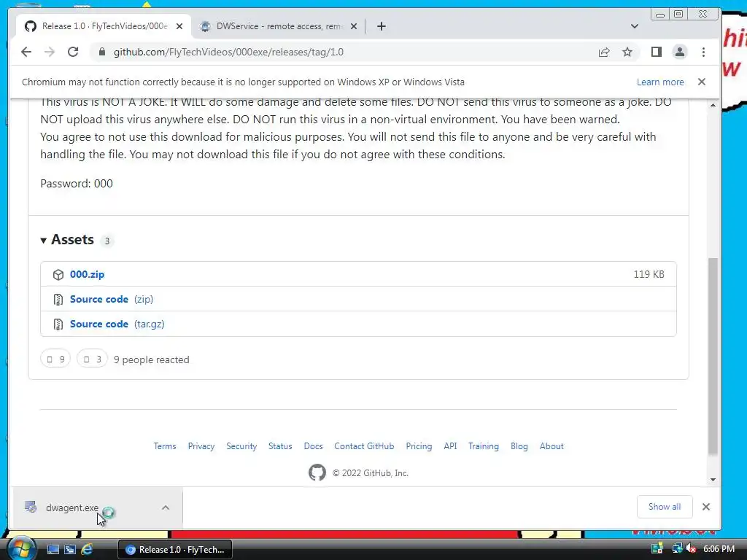Expand the dwagent.exe download options chevron
747x560 pixels.
(x=166, y=507)
